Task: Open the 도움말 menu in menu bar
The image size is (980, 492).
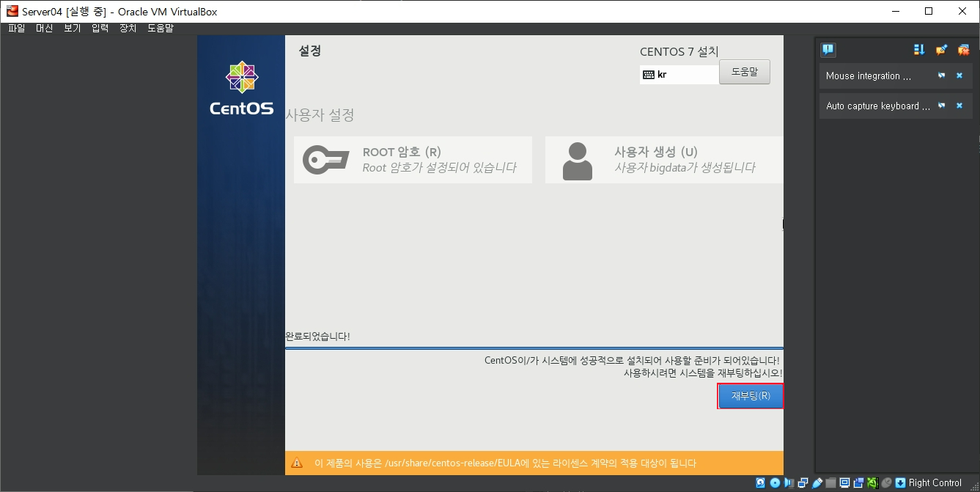Action: click(x=161, y=28)
